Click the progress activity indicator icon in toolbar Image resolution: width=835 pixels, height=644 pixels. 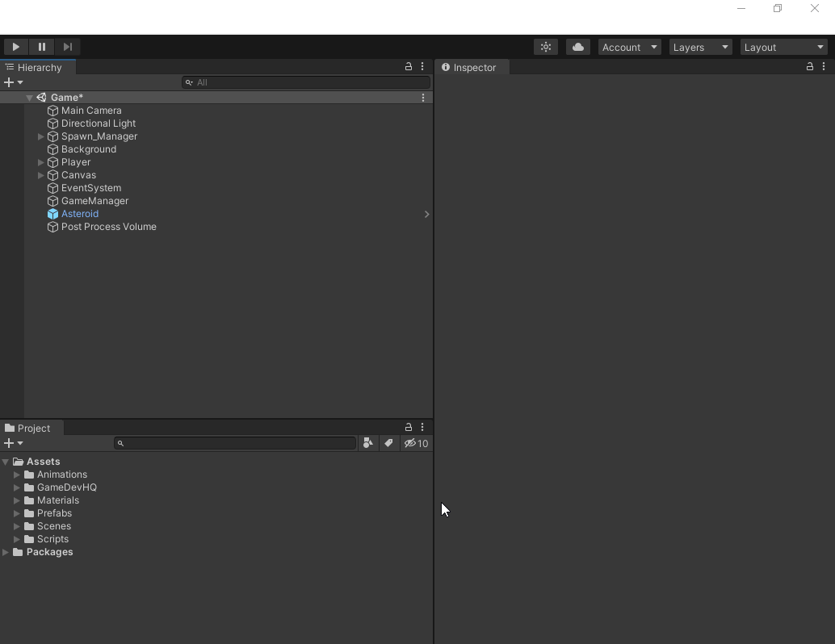pyautogui.click(x=545, y=47)
